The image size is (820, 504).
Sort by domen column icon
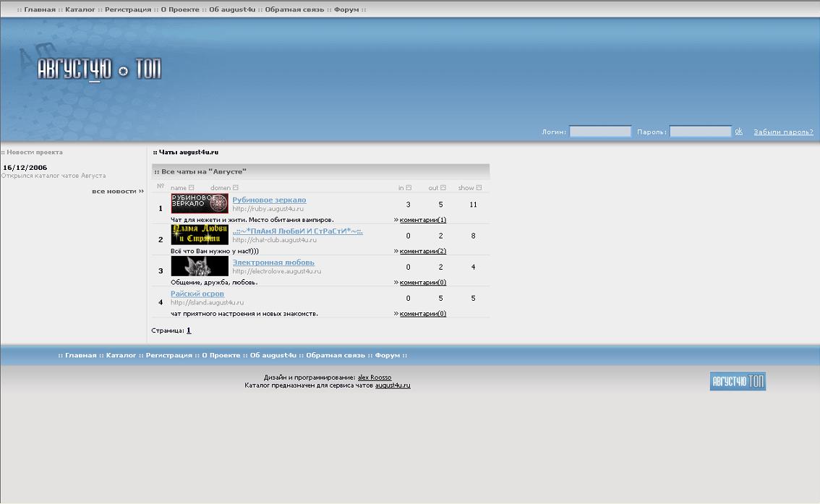[x=235, y=188]
